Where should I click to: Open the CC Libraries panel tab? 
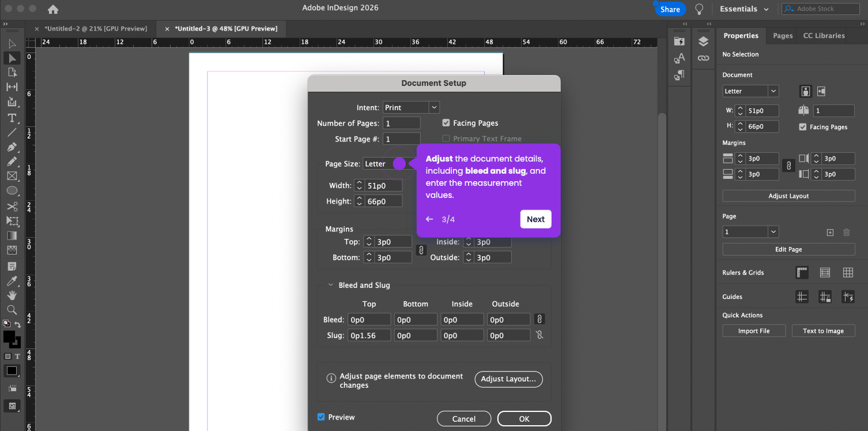coord(824,36)
